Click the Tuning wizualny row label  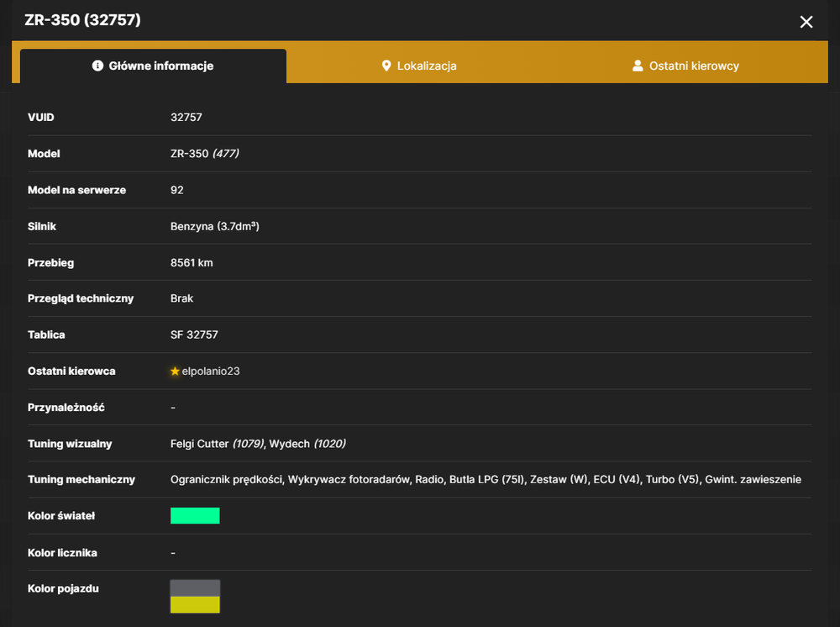click(x=70, y=444)
